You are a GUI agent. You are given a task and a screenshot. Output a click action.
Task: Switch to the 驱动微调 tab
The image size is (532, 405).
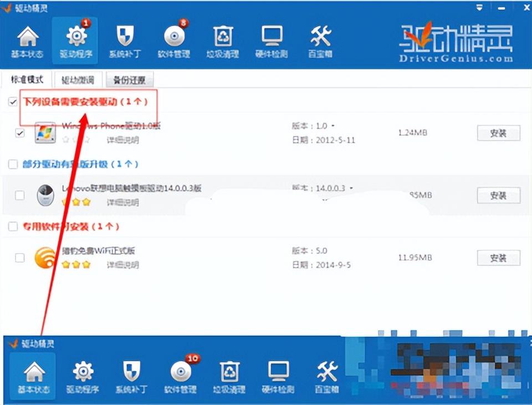[78, 80]
